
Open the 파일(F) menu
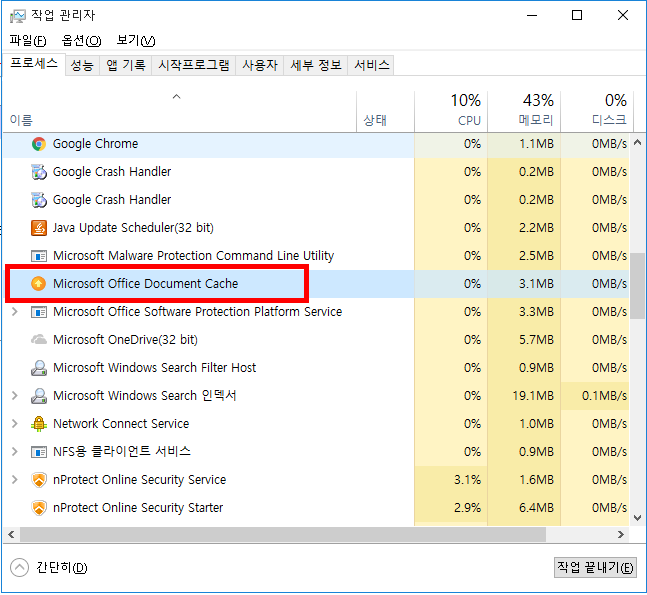point(28,40)
